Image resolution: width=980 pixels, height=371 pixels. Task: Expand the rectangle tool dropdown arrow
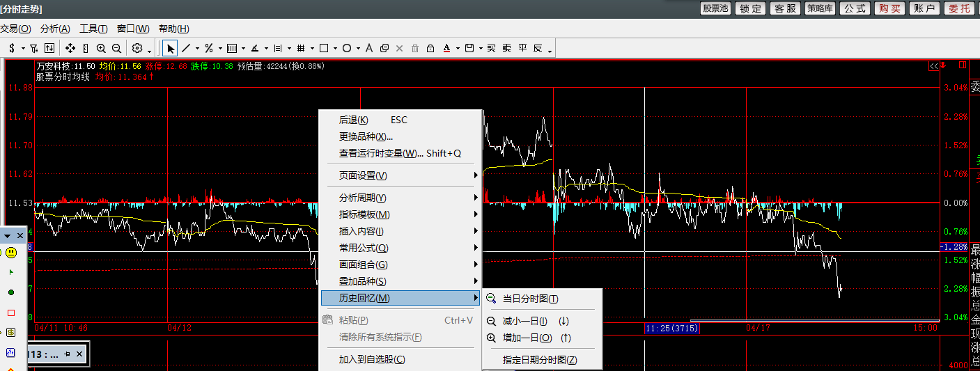coord(335,49)
